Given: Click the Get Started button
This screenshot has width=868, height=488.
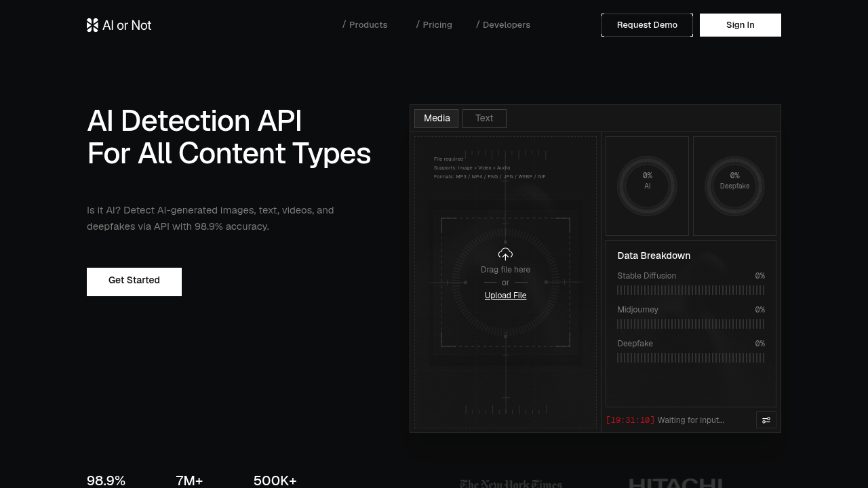Looking at the screenshot, I should pyautogui.click(x=134, y=282).
